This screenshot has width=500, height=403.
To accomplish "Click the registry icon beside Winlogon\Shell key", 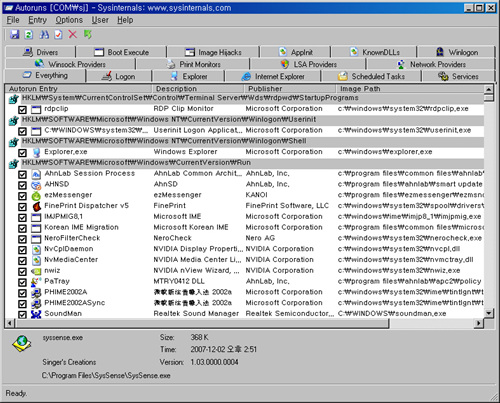I will [x=13, y=142].
